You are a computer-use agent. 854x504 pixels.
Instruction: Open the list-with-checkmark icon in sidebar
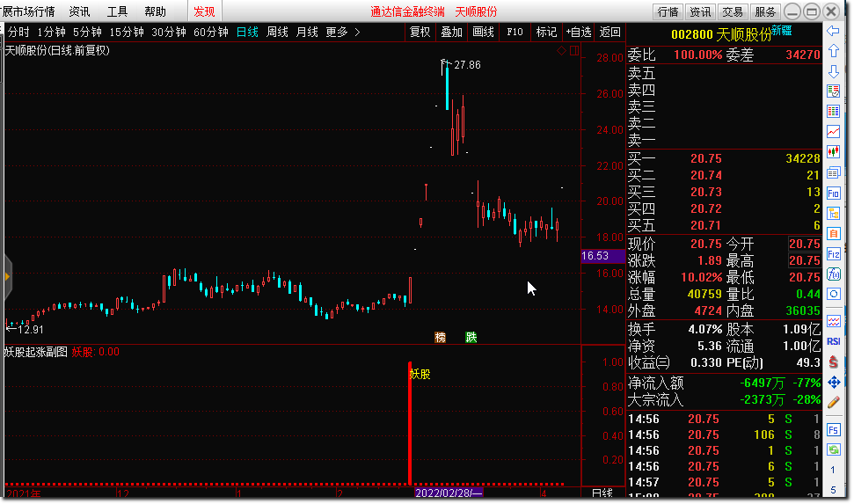coord(833,91)
